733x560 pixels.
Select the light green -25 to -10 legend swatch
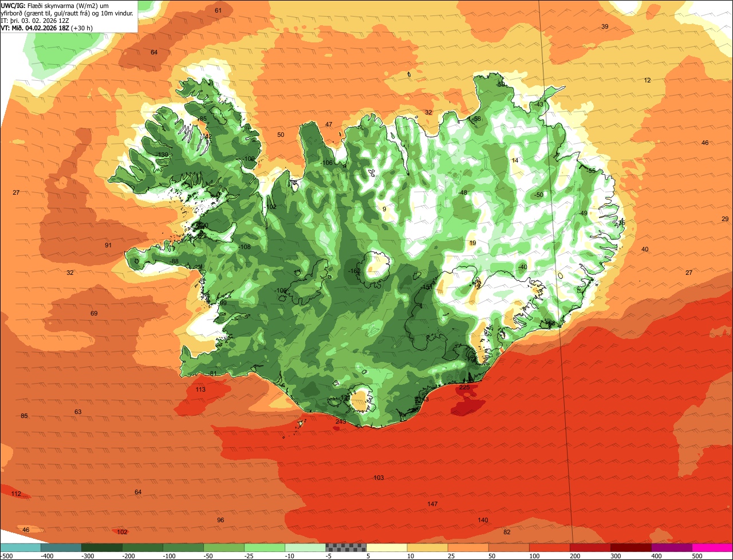coord(265,547)
